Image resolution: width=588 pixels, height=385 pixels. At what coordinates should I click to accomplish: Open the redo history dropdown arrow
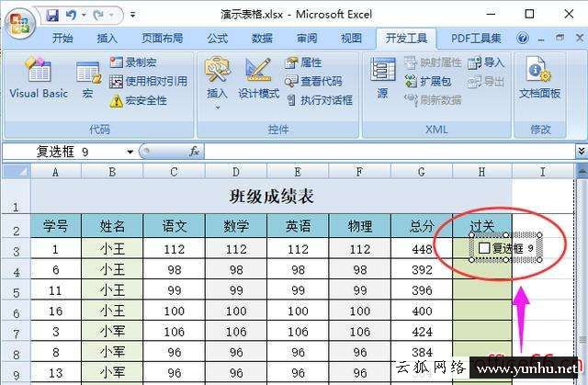tap(112, 16)
